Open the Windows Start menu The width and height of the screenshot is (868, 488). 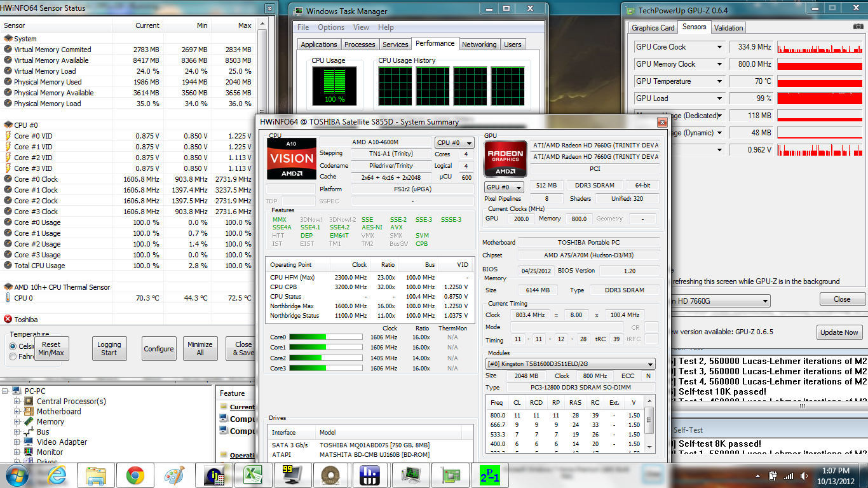pyautogui.click(x=16, y=475)
